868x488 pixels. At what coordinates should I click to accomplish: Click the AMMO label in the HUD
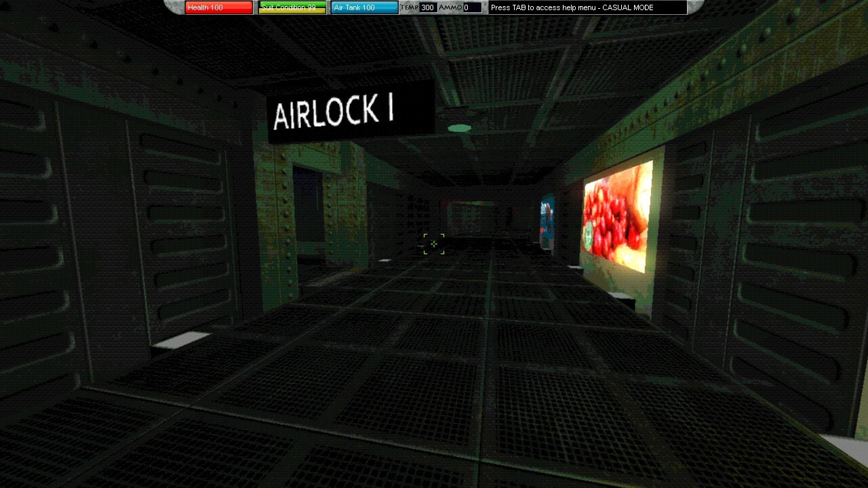click(450, 7)
